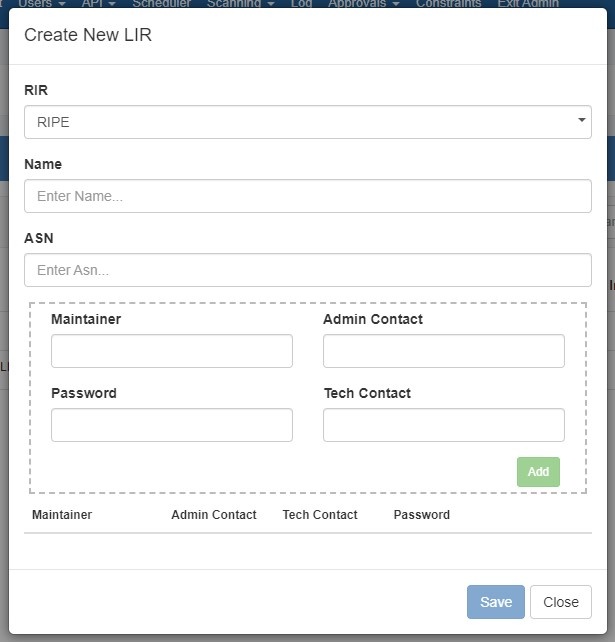This screenshot has height=642, width=615.
Task: Focus the Password text box
Action: click(172, 425)
